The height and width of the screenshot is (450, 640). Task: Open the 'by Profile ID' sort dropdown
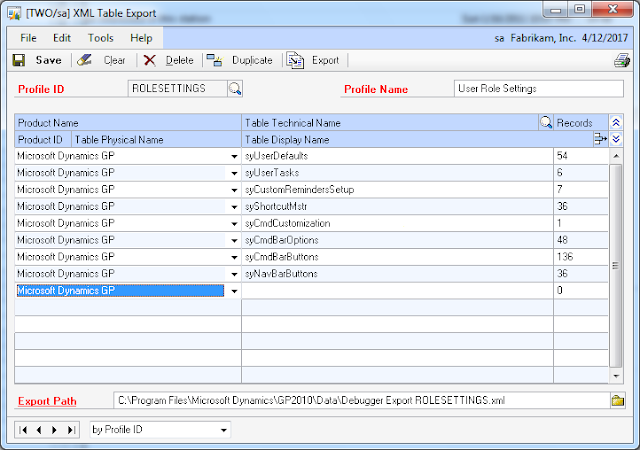pos(223,430)
